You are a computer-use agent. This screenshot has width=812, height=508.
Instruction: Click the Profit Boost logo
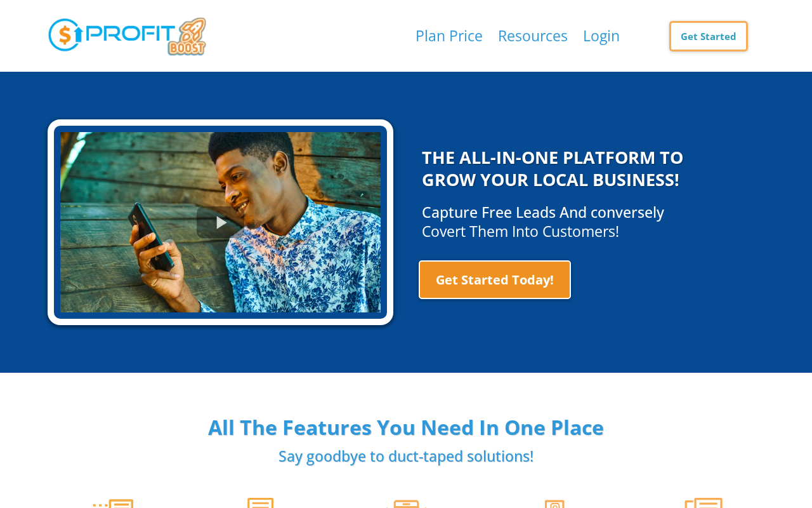tap(127, 36)
